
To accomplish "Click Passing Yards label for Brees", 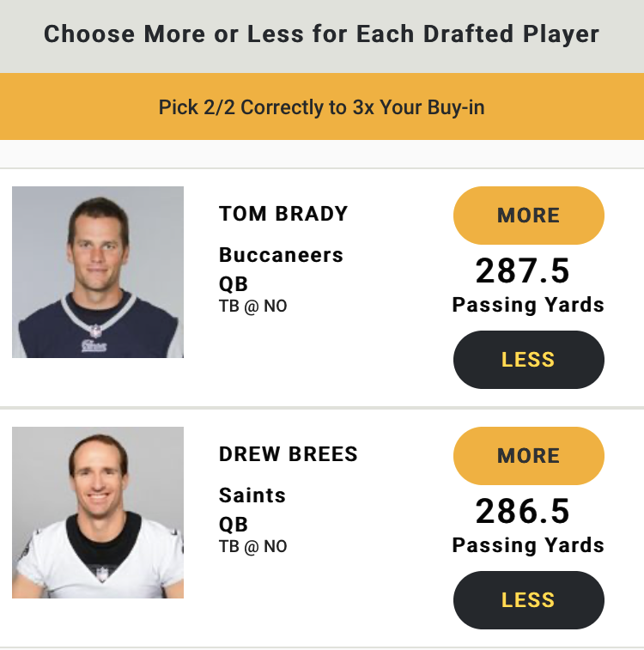I will pos(528,545).
